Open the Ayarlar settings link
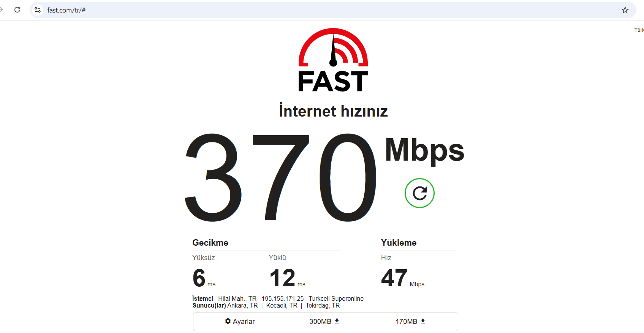The height and width of the screenshot is (333, 644). pos(240,322)
